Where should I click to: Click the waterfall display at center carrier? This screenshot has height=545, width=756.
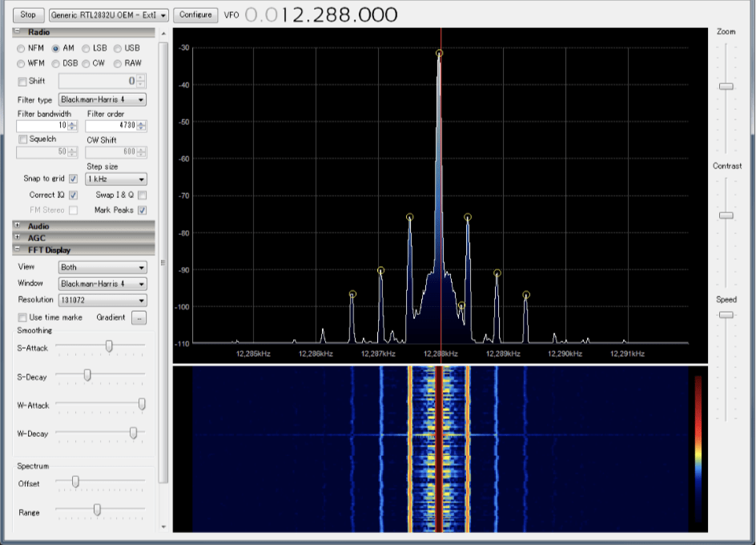pyautogui.click(x=439, y=449)
